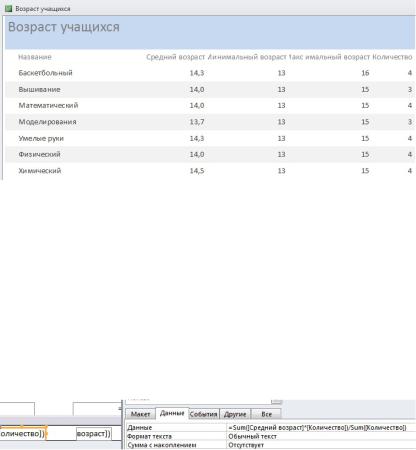Image resolution: width=416 pixels, height=450 pixels.
Task: Click the report icon on the Возраст учащихся tab
Action: pos(9,9)
